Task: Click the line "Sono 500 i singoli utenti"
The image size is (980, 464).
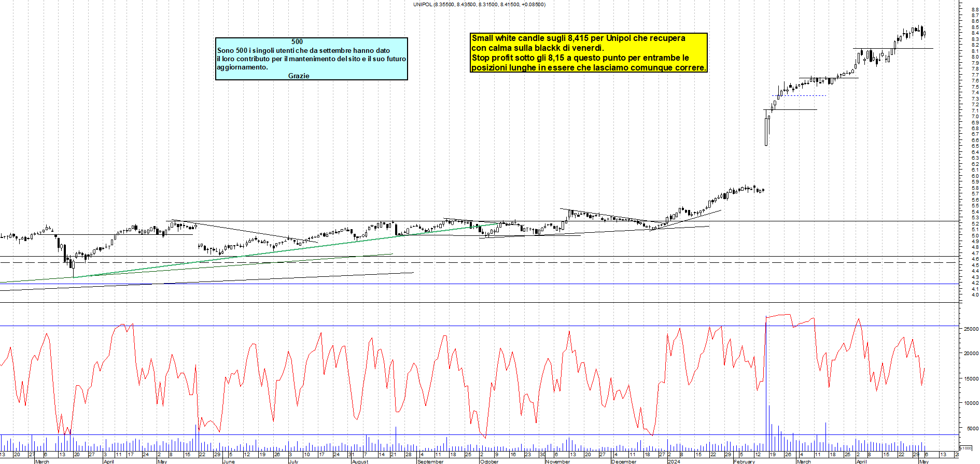Action: point(303,50)
